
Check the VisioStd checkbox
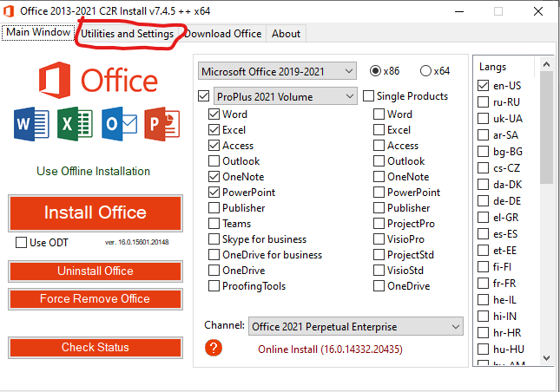pos(379,271)
